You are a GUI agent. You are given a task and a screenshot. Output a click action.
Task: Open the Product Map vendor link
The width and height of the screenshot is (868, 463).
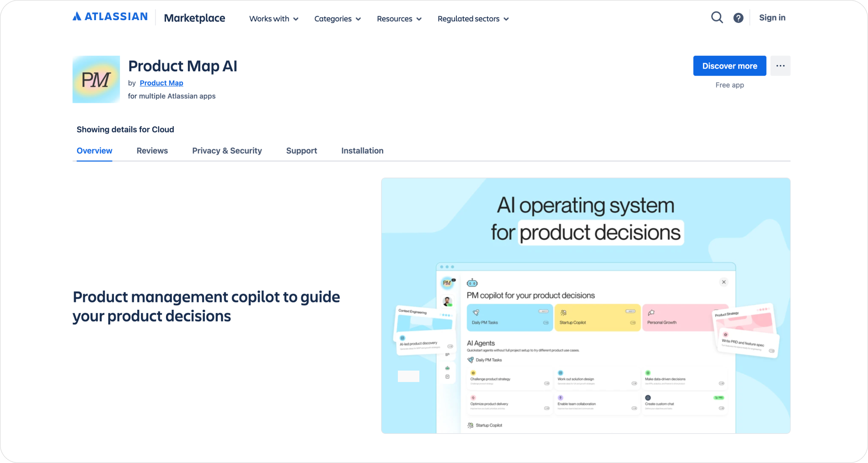pyautogui.click(x=161, y=83)
